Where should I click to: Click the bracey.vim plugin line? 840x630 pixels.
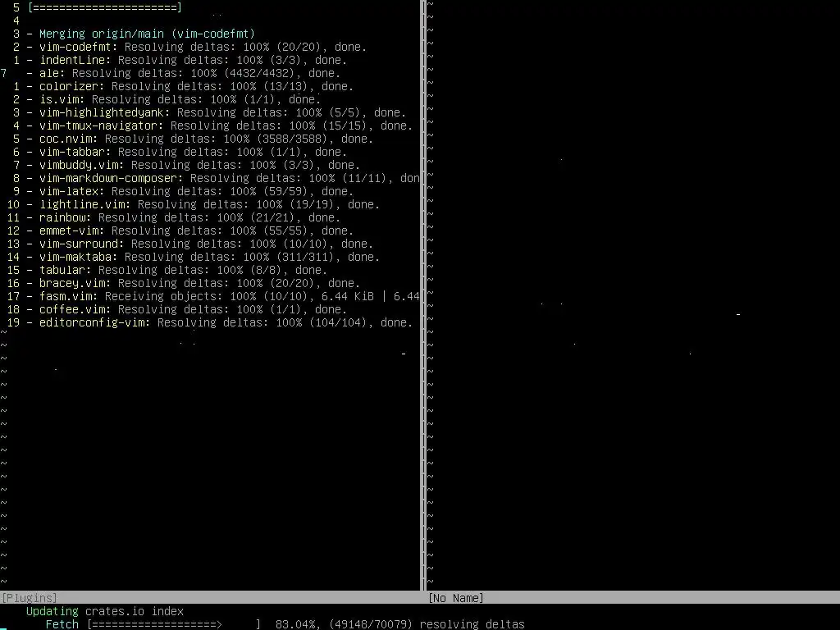click(193, 283)
